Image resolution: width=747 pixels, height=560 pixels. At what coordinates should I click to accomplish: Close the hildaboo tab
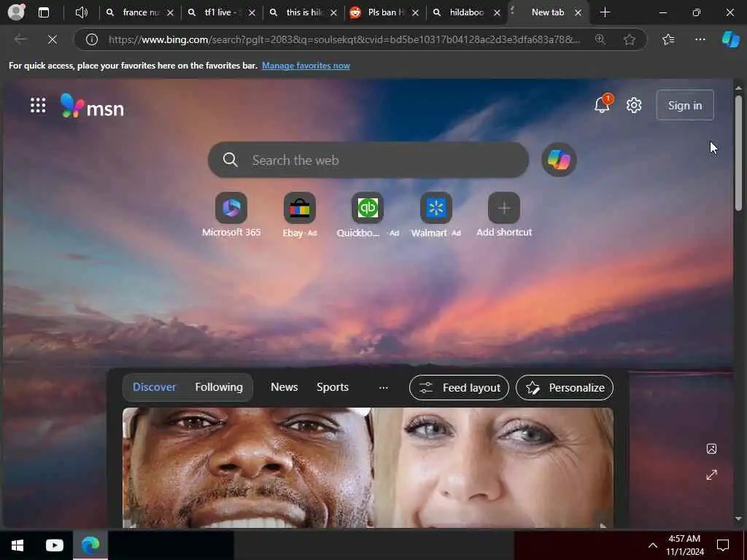497,13
